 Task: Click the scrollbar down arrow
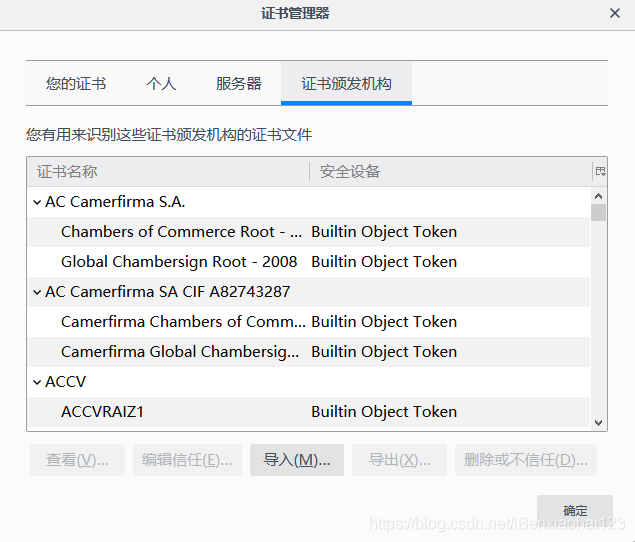598,423
